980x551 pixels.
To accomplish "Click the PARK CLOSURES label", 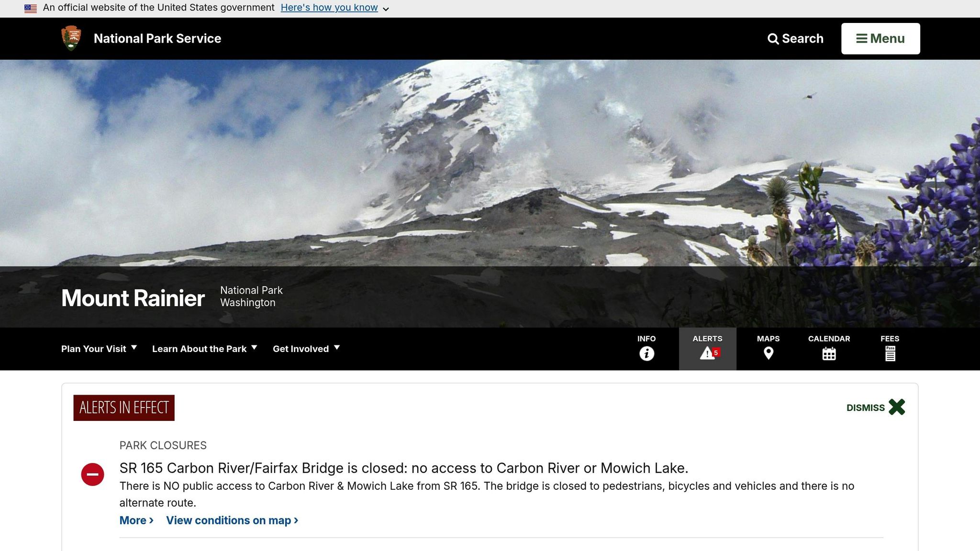I will 163,445.
